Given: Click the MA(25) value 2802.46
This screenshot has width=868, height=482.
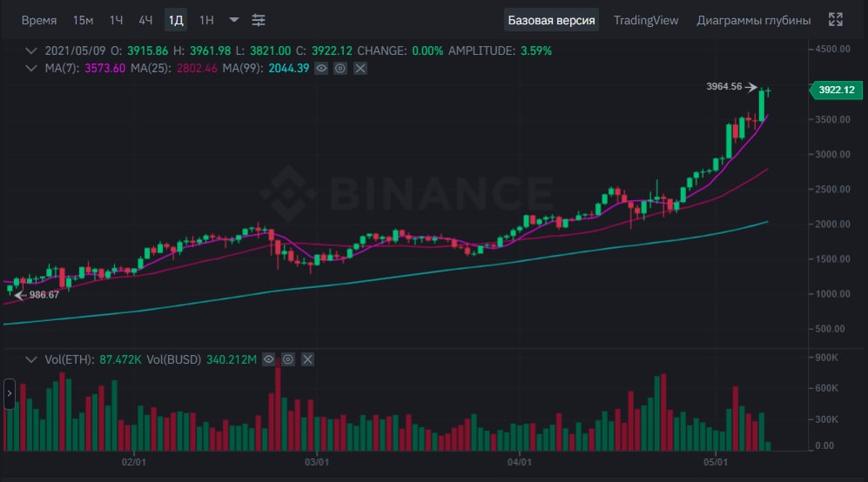Looking at the screenshot, I should pyautogui.click(x=197, y=69).
